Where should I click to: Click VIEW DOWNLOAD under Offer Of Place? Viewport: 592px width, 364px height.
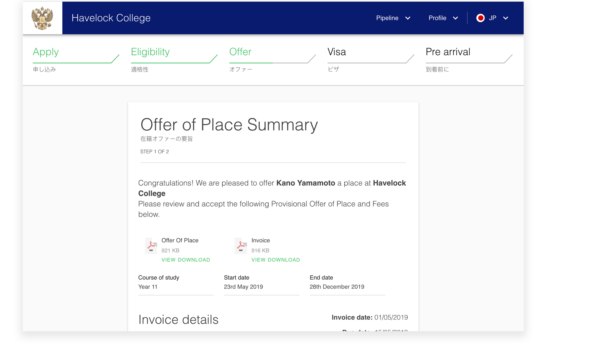(x=186, y=260)
